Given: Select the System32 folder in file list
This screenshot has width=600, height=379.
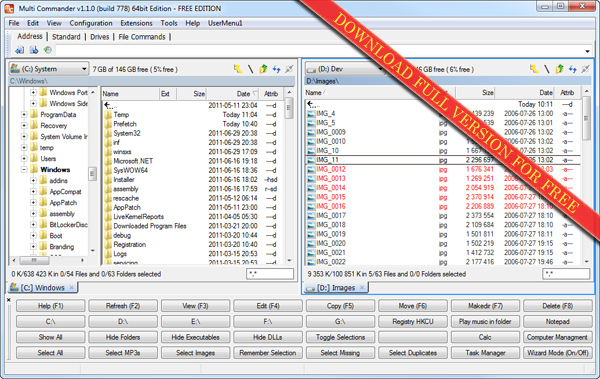Looking at the screenshot, I should pyautogui.click(x=127, y=133).
